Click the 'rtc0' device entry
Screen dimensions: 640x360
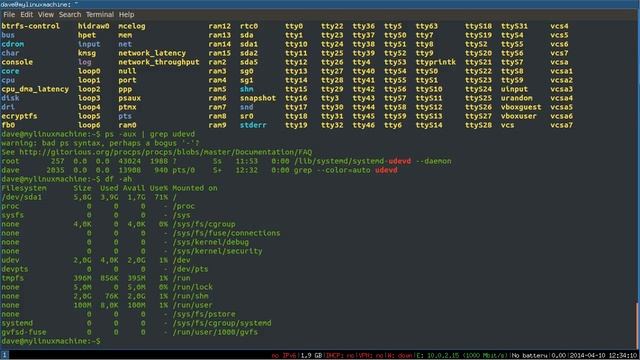click(249, 26)
